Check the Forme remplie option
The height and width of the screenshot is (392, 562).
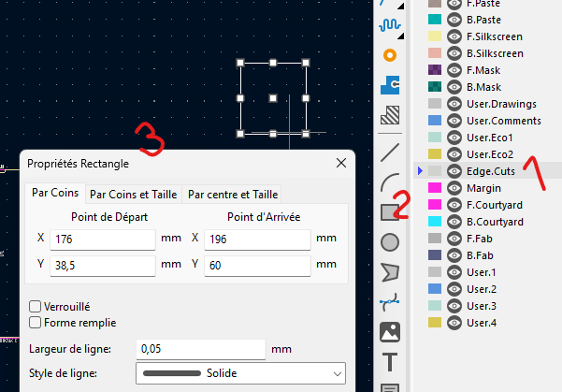pos(36,323)
